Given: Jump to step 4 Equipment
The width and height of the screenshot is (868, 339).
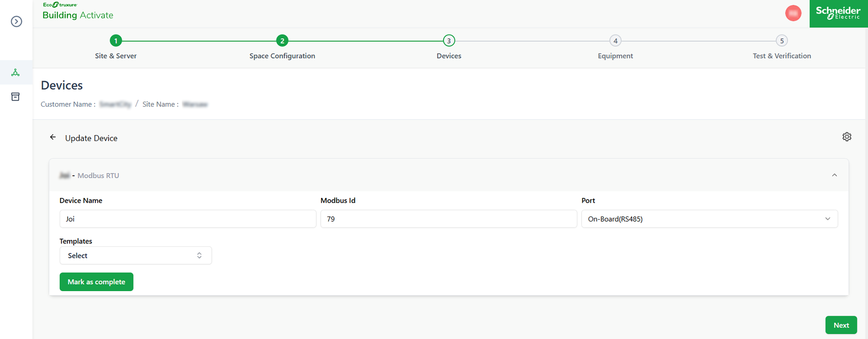Looking at the screenshot, I should (615, 41).
